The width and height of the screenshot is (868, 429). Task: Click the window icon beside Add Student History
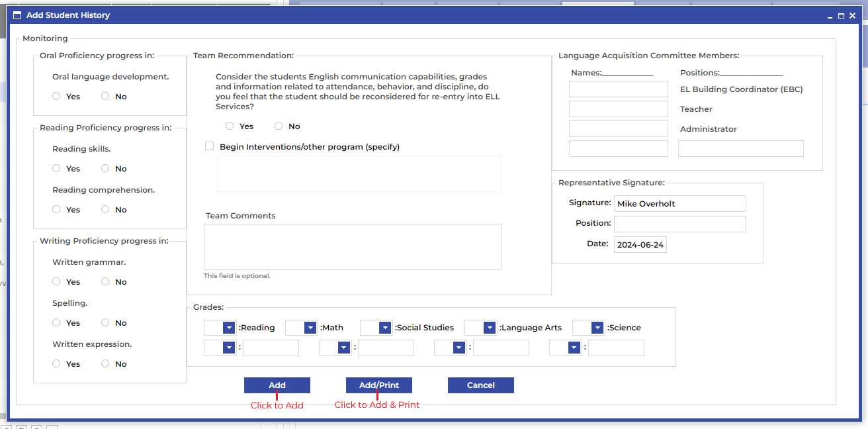pos(17,15)
